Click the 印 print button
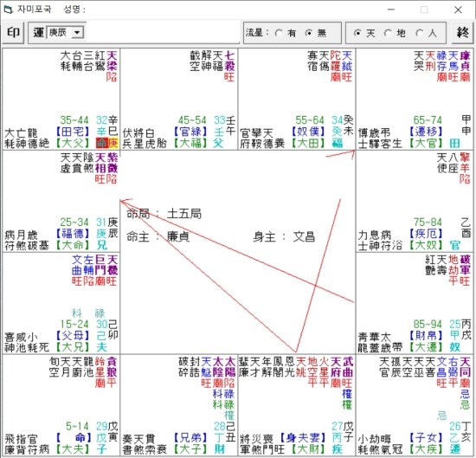Viewport: 476px width, 458px height. 13,33
